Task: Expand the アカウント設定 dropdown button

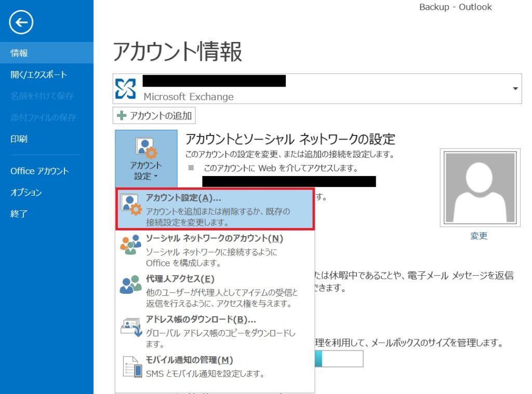Action: 146,159
